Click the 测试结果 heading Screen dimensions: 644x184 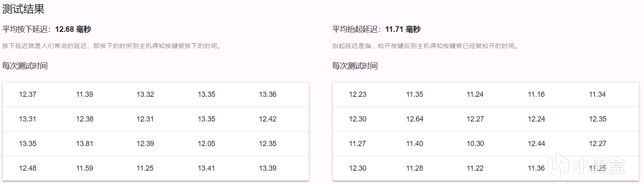tap(23, 9)
